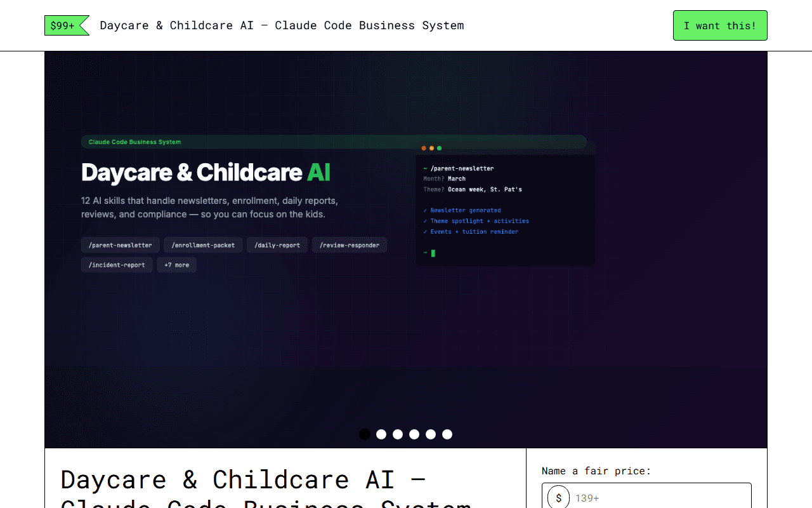This screenshot has width=812, height=508.
Task: Select the first carousel navigation dot
Action: coord(365,434)
